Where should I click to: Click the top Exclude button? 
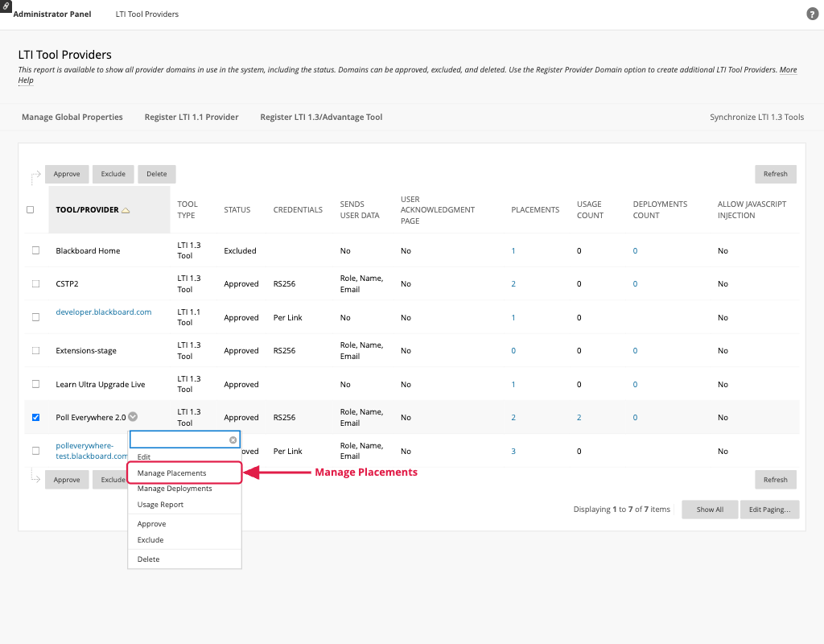click(113, 174)
